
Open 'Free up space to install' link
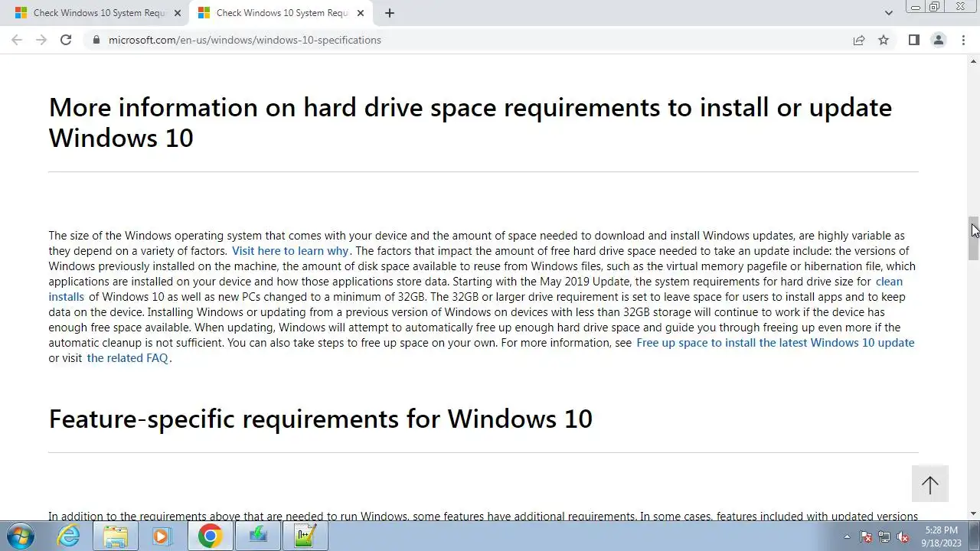click(x=775, y=343)
